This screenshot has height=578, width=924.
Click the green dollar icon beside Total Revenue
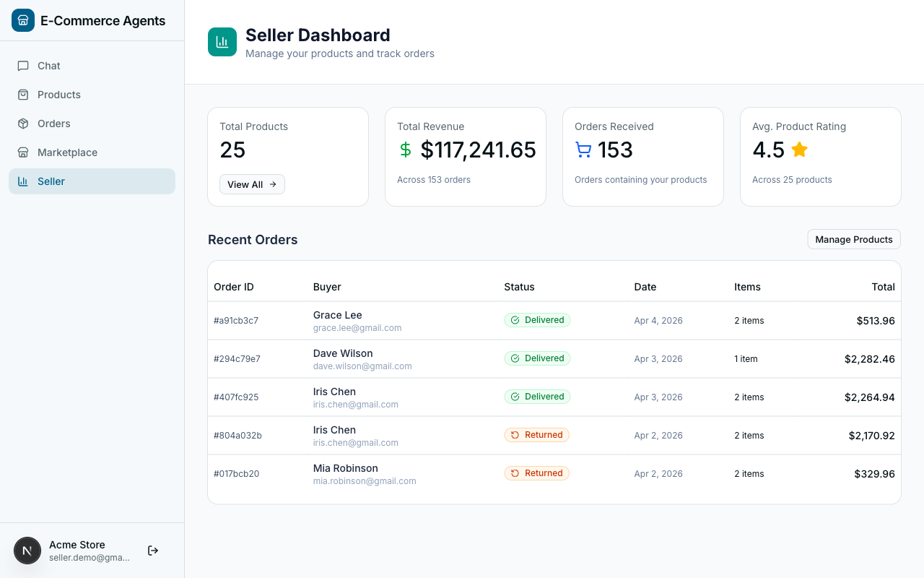pyautogui.click(x=406, y=150)
